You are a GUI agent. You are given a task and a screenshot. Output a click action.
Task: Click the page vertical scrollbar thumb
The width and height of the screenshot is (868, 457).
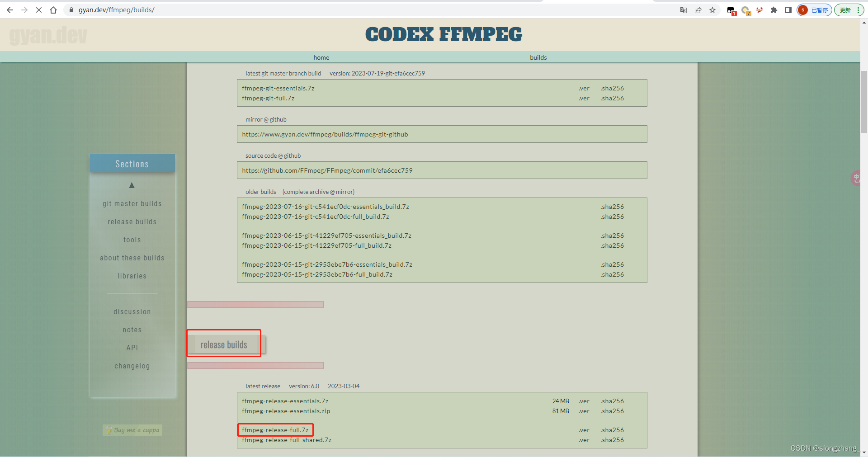pyautogui.click(x=864, y=102)
